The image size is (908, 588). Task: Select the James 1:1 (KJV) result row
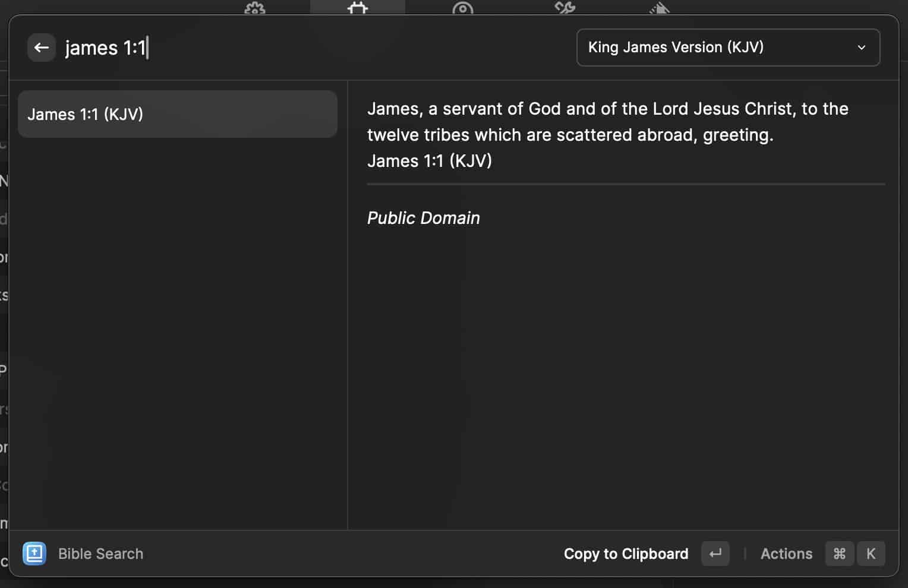(178, 114)
